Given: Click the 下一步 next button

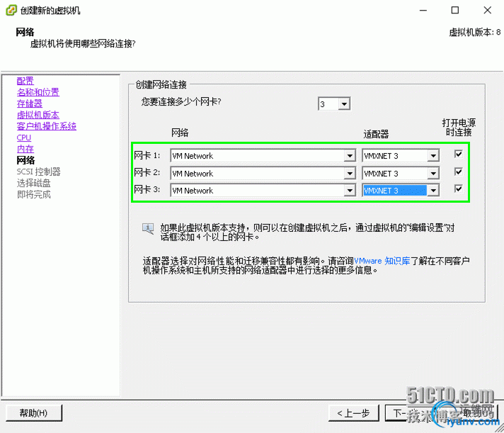Looking at the screenshot, I should pyautogui.click(x=411, y=412).
